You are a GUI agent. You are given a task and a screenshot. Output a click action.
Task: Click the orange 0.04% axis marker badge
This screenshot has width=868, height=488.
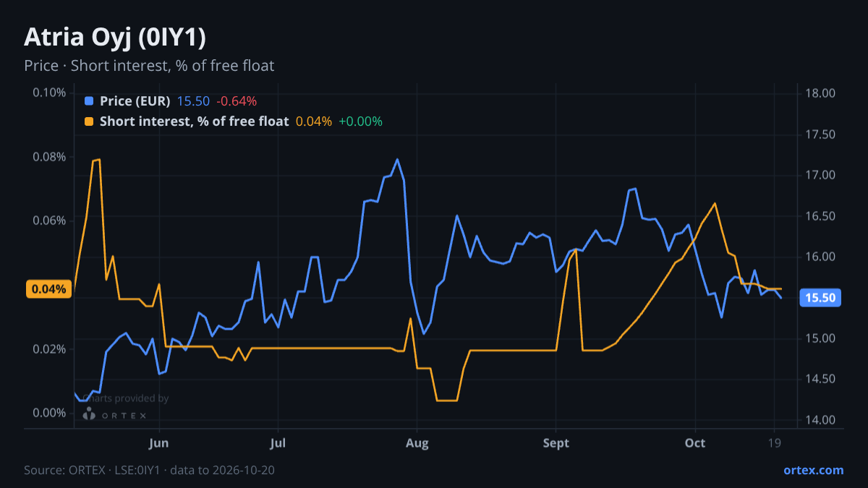[x=49, y=289]
